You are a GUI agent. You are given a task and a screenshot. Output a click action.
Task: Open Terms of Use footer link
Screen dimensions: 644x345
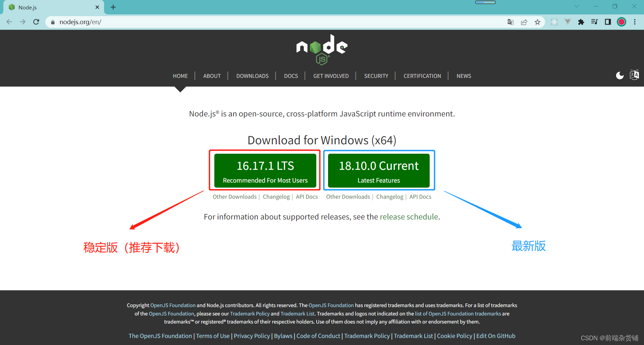213,336
